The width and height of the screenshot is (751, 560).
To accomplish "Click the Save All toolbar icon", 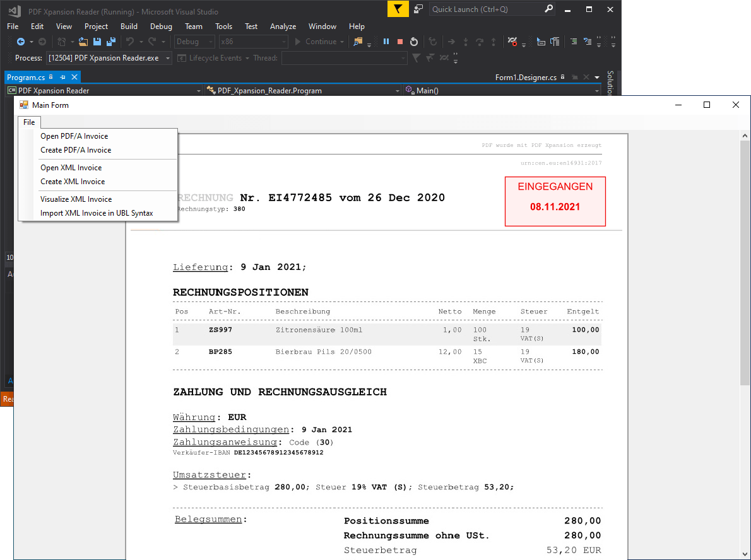I will click(x=110, y=41).
